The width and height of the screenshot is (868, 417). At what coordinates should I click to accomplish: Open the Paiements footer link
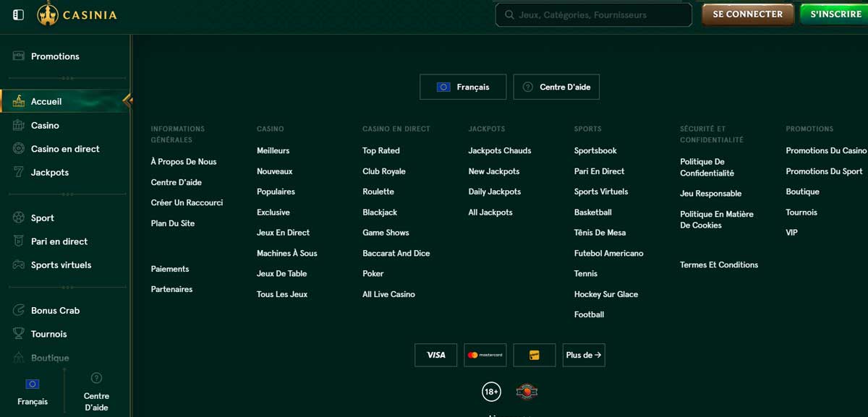[170, 269]
